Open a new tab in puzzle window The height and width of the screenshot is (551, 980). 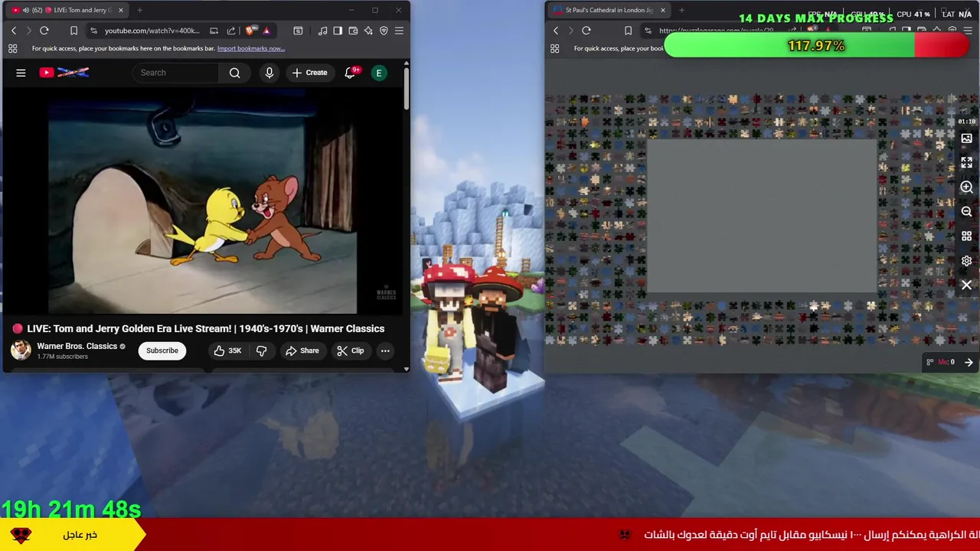pos(681,10)
